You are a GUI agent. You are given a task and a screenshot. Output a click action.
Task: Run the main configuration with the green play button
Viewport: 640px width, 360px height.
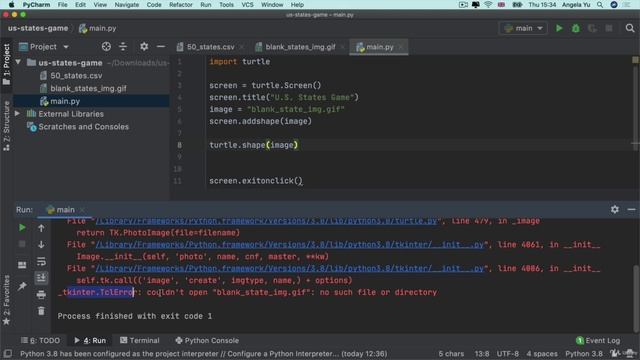point(559,28)
